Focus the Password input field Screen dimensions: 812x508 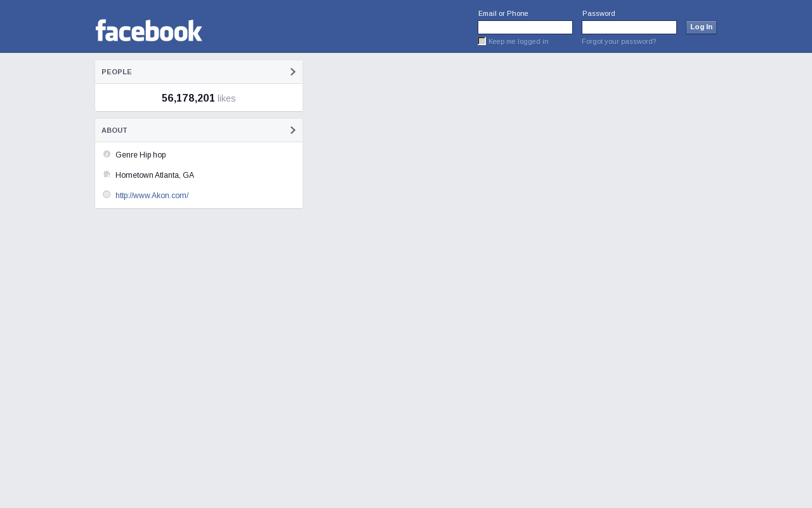[629, 27]
